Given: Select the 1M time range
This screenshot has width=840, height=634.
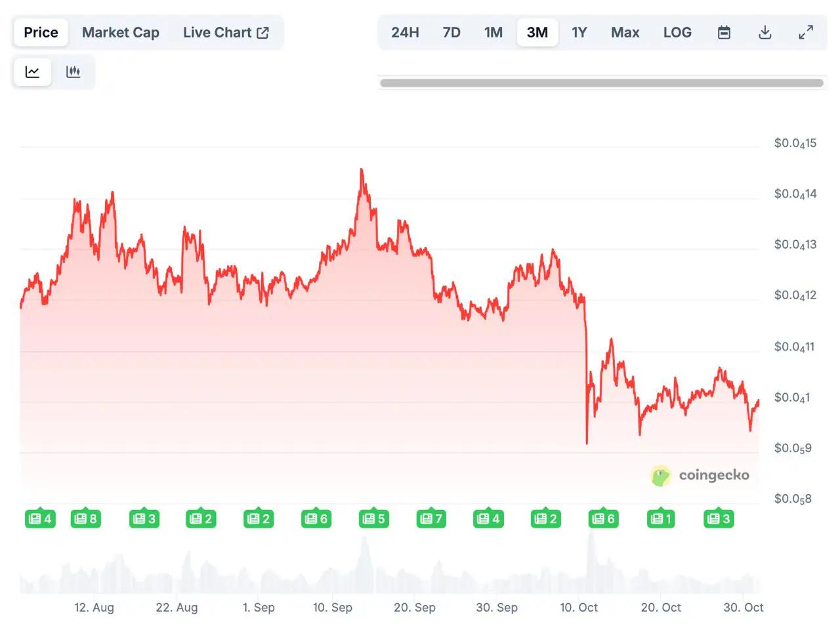Looking at the screenshot, I should tap(493, 32).
